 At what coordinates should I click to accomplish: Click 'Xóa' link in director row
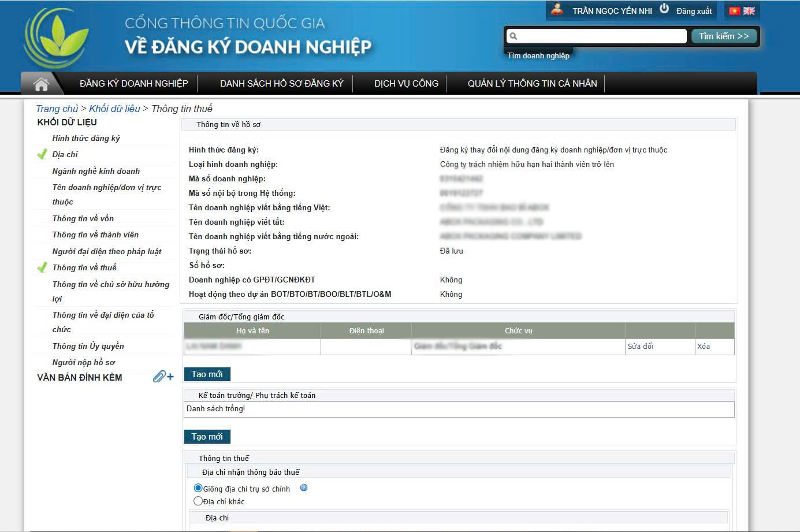tap(704, 346)
